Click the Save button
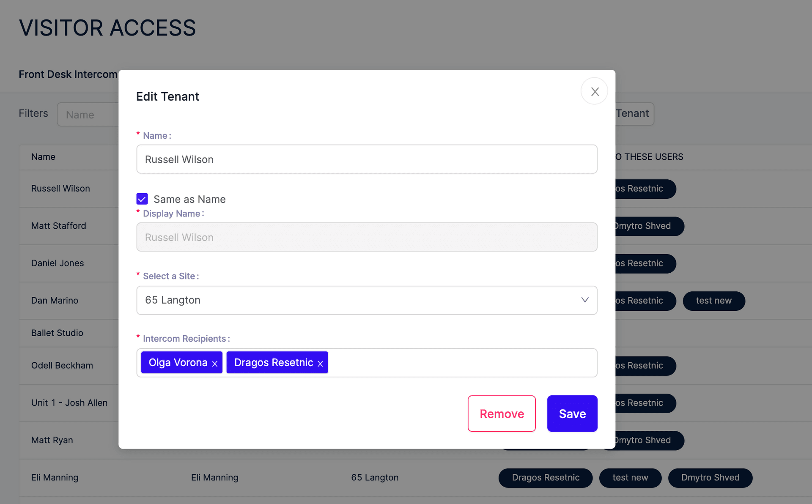 (572, 414)
